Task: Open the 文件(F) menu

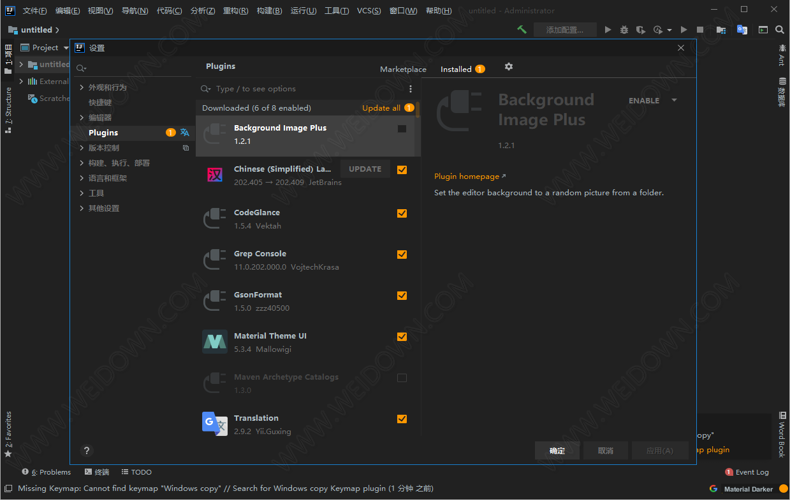Action: point(35,11)
